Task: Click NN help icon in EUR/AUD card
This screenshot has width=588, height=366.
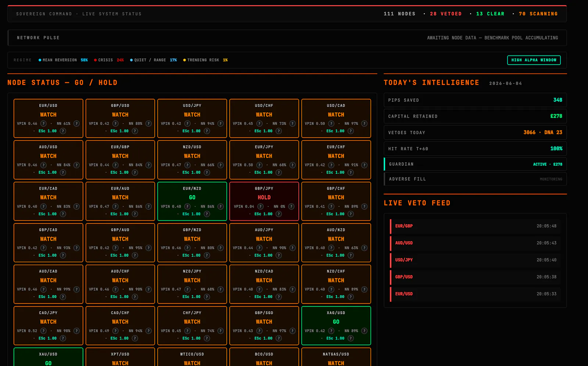Action: pos(148,207)
